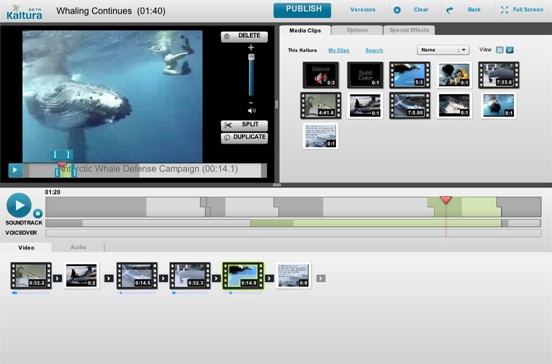The height and width of the screenshot is (364, 552).
Task: Stop playback with small stop icon
Action: [38, 213]
